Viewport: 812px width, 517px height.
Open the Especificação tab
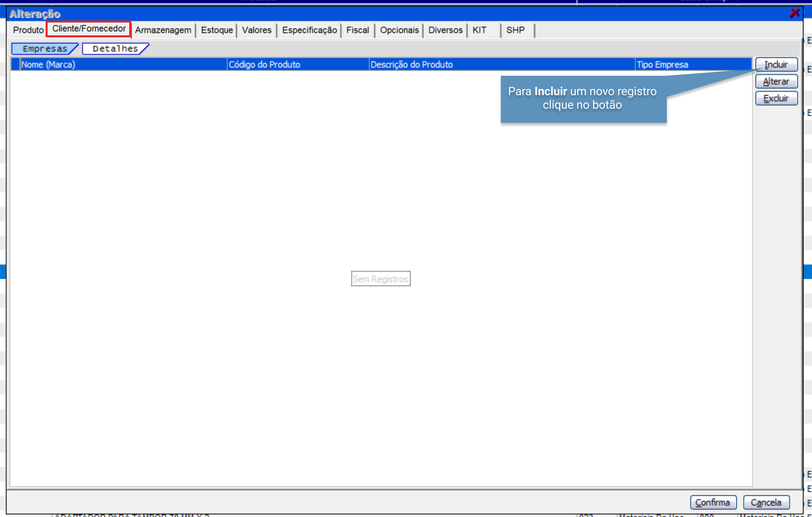309,30
